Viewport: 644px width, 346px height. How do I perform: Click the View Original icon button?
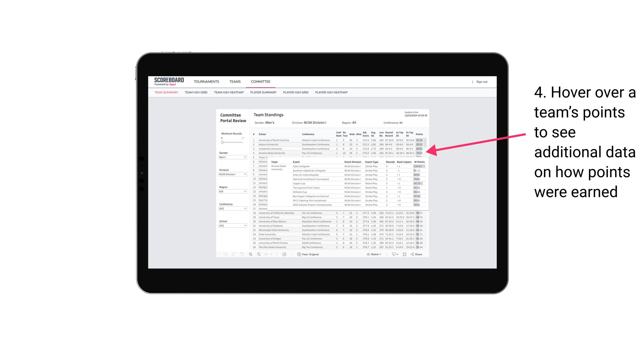click(299, 254)
